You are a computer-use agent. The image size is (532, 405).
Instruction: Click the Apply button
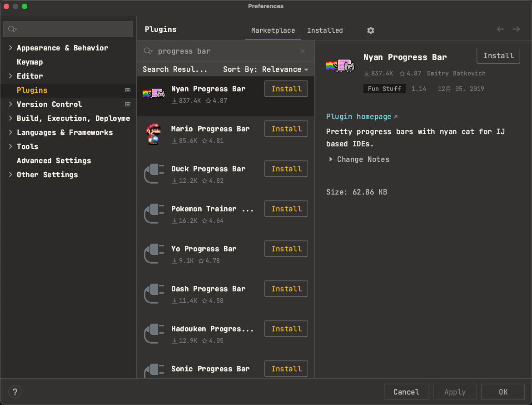pos(455,392)
